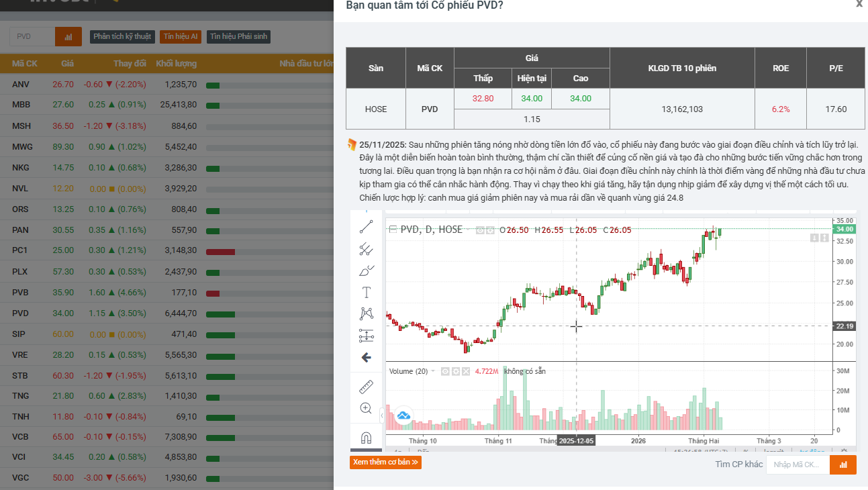Open Volume indicator settings gear
868x490 pixels.
coord(455,371)
